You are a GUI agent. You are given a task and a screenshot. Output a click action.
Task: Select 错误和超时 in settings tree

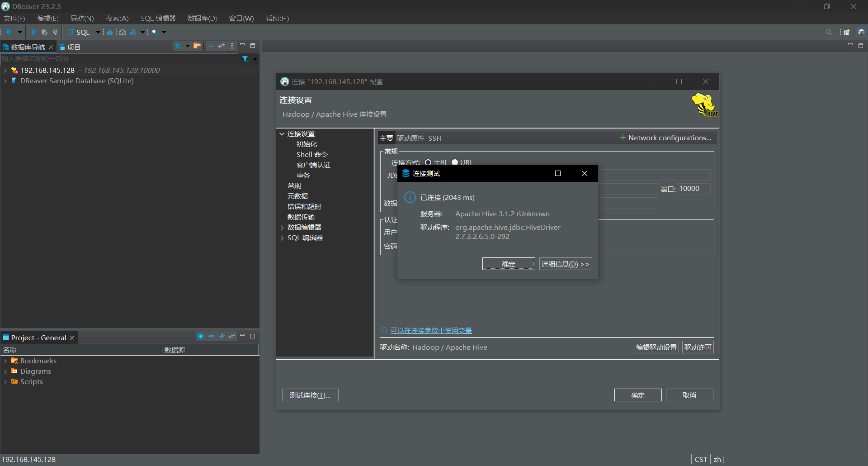(304, 207)
